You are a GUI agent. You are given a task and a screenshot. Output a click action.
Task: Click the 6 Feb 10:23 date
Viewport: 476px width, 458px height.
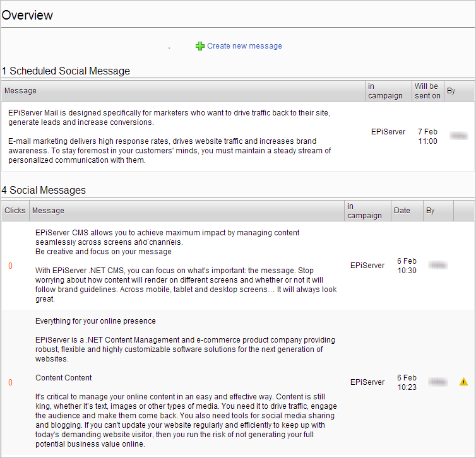407,382
